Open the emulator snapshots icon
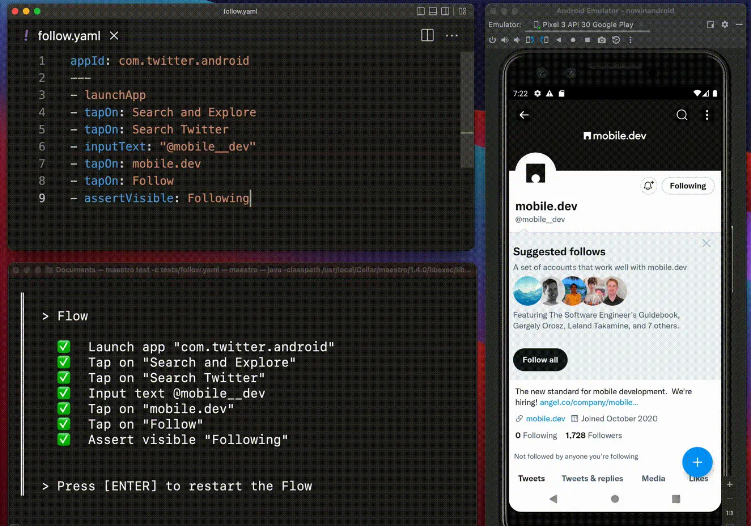This screenshot has height=526, width=751. (x=616, y=40)
